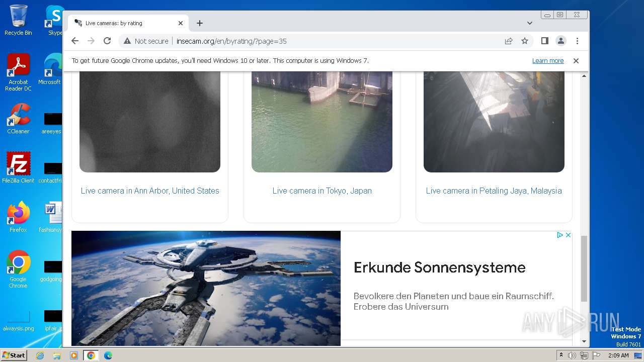The height and width of the screenshot is (362, 644).
Task: View the Ann Arbor camera thumbnail
Action: pos(150,122)
